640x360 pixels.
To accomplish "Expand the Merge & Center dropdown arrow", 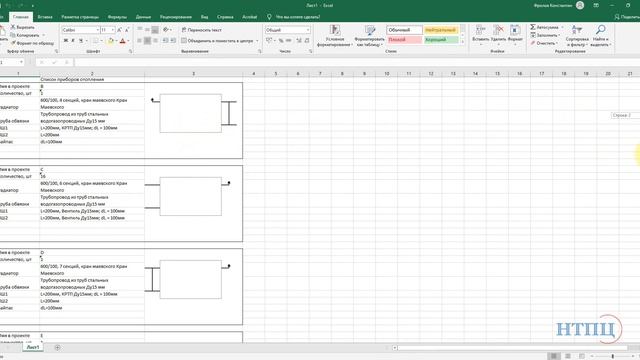I will tap(257, 41).
